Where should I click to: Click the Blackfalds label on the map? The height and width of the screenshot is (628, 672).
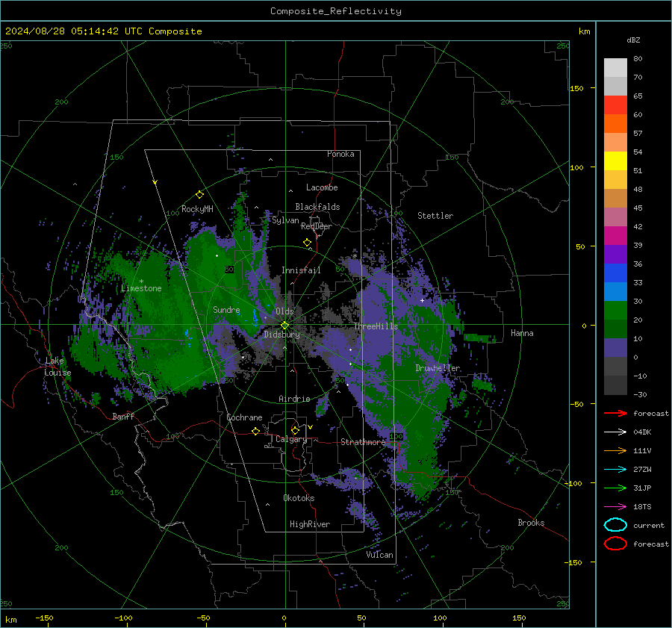317,207
